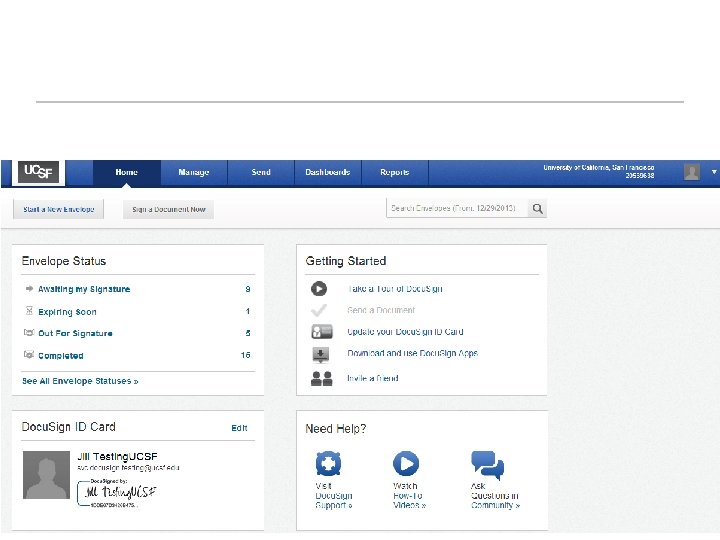Click See All Envelope Statuses link

pyautogui.click(x=80, y=381)
